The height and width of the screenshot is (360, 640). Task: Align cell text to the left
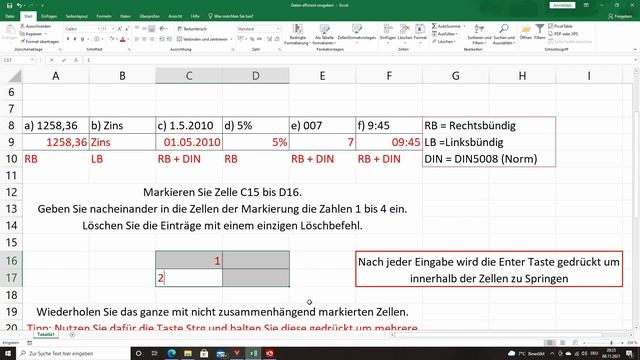tap(137, 39)
